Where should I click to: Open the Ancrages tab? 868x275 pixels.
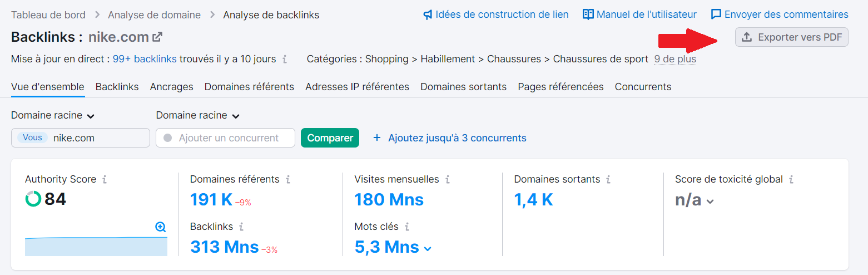(x=172, y=87)
